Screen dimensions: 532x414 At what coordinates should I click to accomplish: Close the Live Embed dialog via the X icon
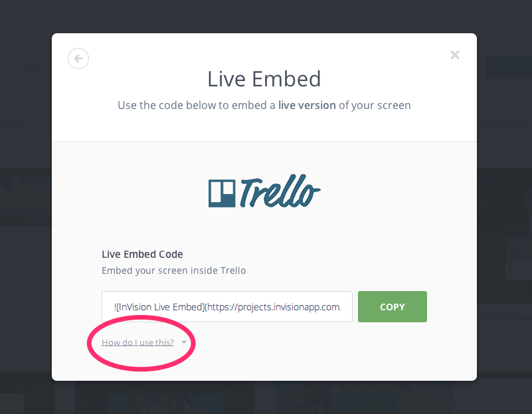(x=454, y=54)
